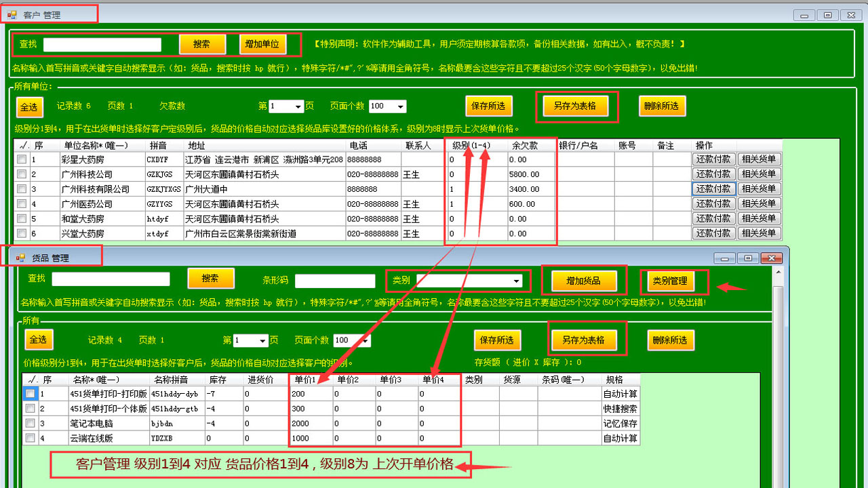Check the checkbox for 彩星大药房 row
Image resolution: width=868 pixels, height=488 pixels.
coord(21,159)
